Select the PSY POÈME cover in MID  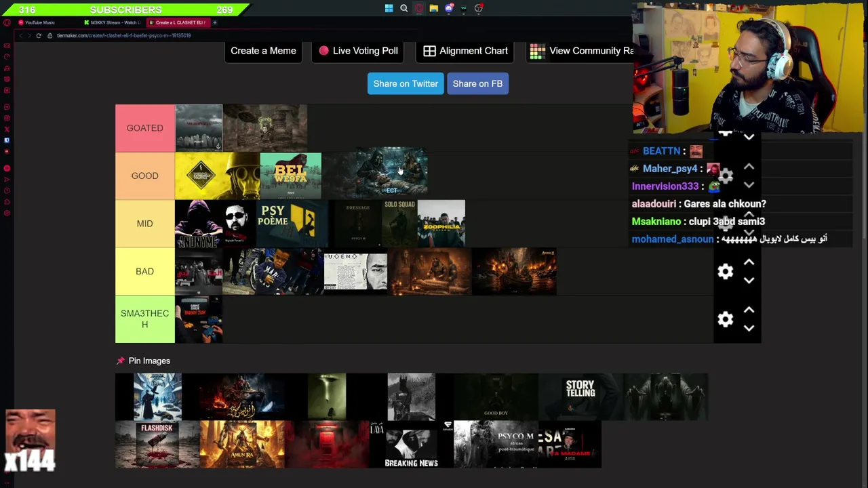292,224
